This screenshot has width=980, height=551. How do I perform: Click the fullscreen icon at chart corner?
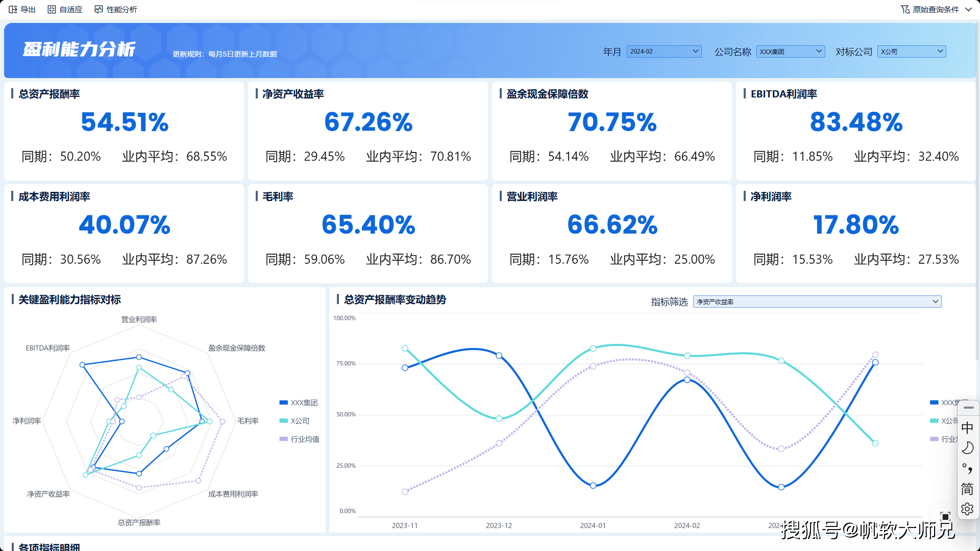pyautogui.click(x=945, y=516)
